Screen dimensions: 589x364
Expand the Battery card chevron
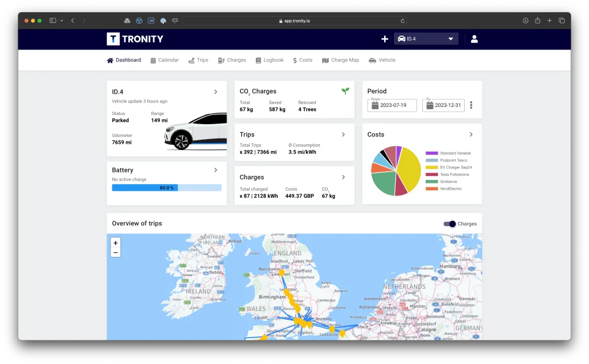tap(216, 170)
